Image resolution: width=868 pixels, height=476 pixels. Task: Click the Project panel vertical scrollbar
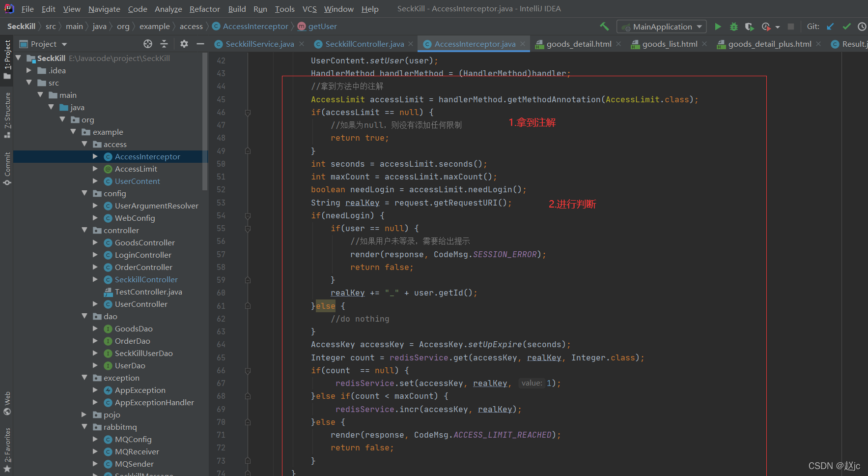tap(205, 121)
